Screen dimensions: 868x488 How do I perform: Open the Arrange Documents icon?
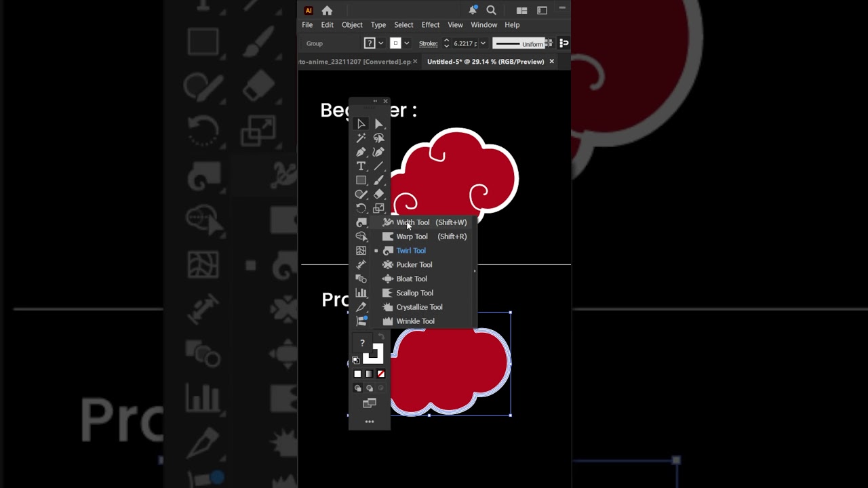coord(521,10)
